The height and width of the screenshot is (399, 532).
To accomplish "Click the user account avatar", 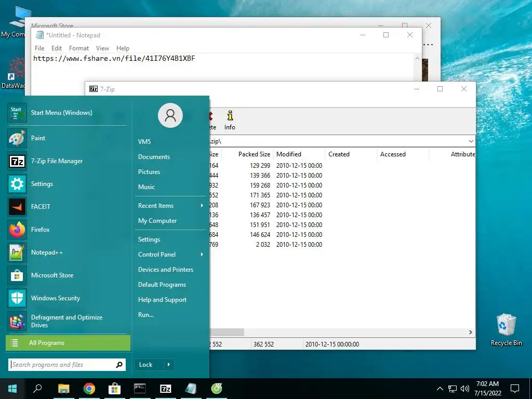I will coord(170,115).
